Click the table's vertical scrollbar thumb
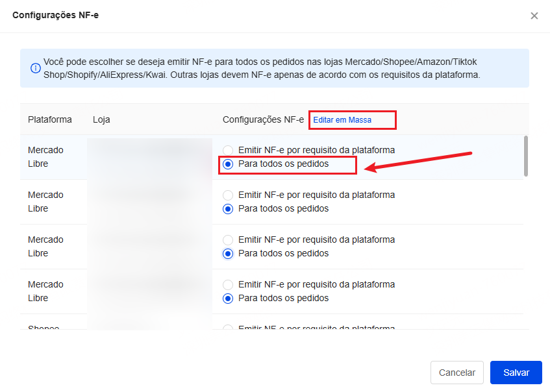 click(525, 156)
